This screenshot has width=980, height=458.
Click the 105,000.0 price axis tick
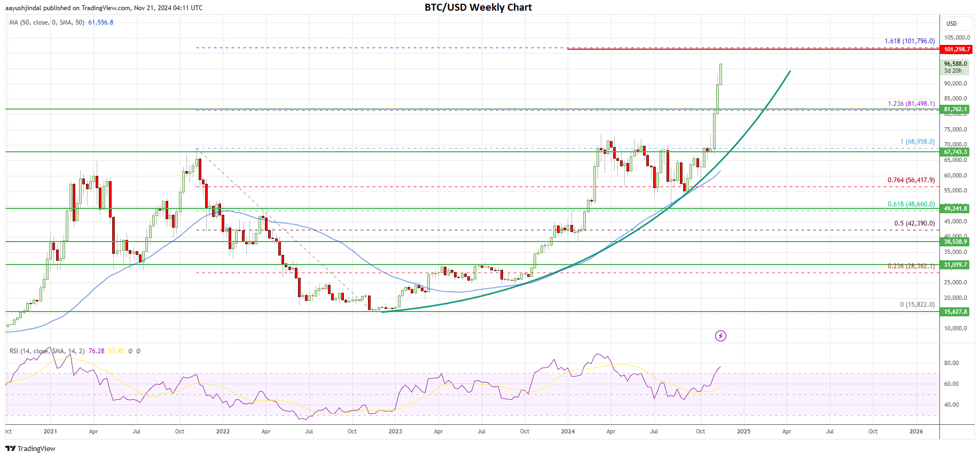pos(957,37)
